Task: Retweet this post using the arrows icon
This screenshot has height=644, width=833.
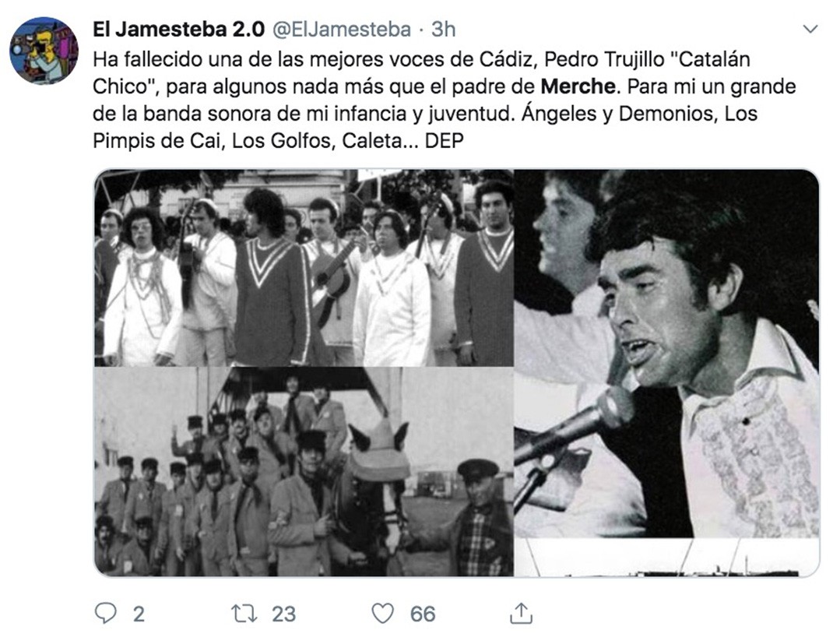Action: [x=244, y=614]
